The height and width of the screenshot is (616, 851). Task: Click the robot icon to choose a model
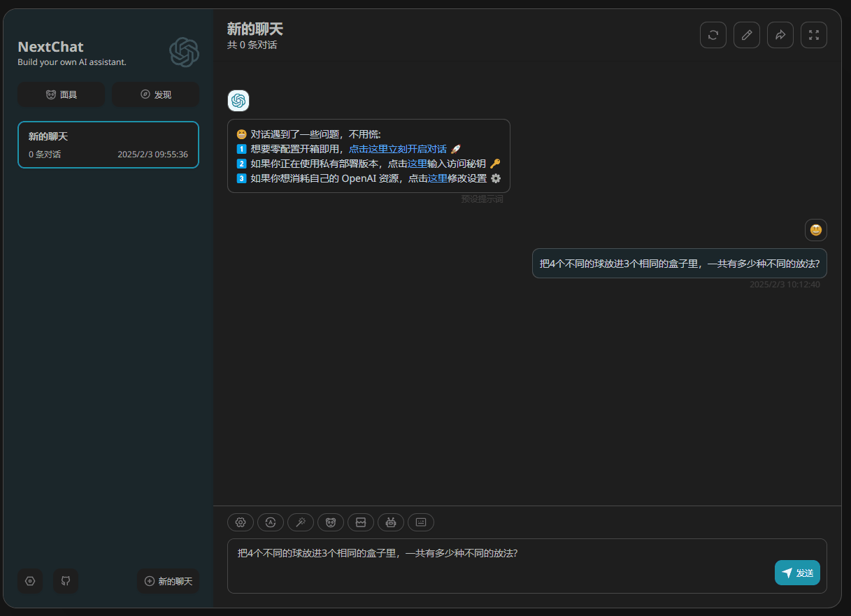point(390,522)
